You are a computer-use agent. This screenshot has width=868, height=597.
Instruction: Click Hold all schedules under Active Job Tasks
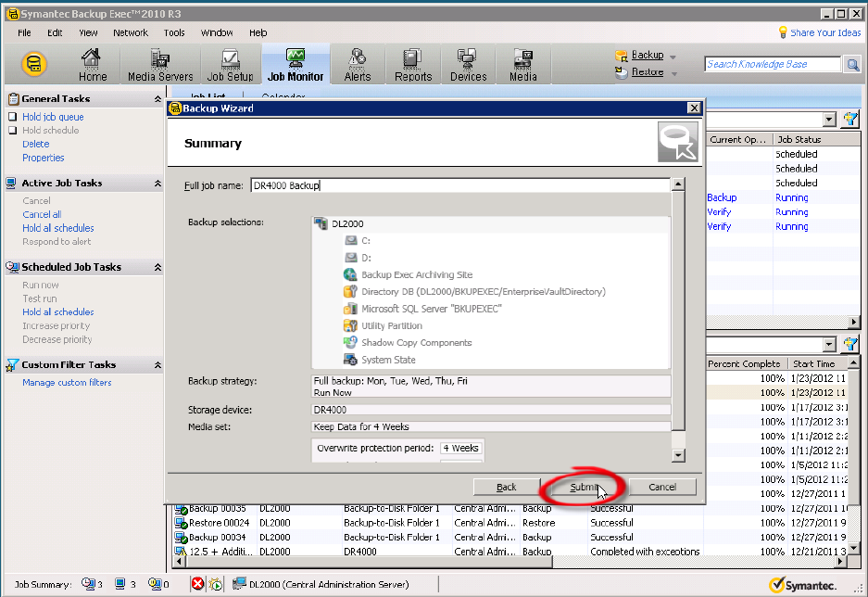[x=58, y=228]
